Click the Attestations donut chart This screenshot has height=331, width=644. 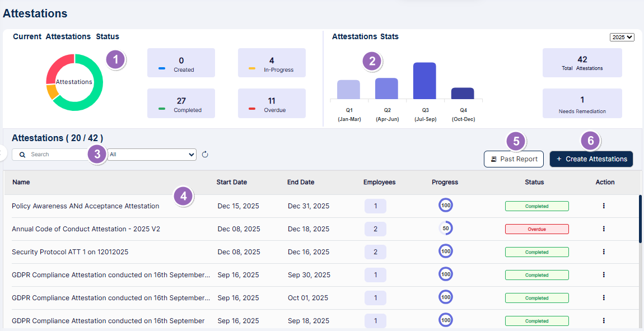pos(74,82)
